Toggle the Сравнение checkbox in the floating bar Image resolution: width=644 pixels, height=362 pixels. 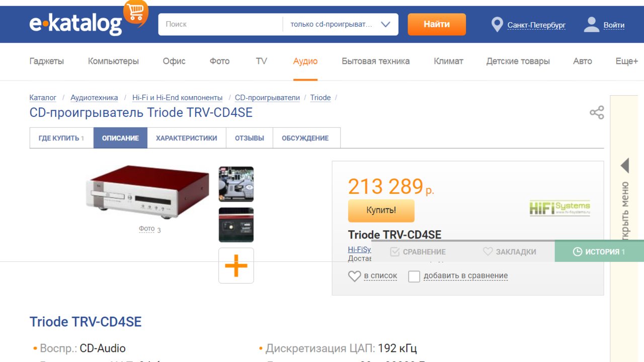[395, 252]
